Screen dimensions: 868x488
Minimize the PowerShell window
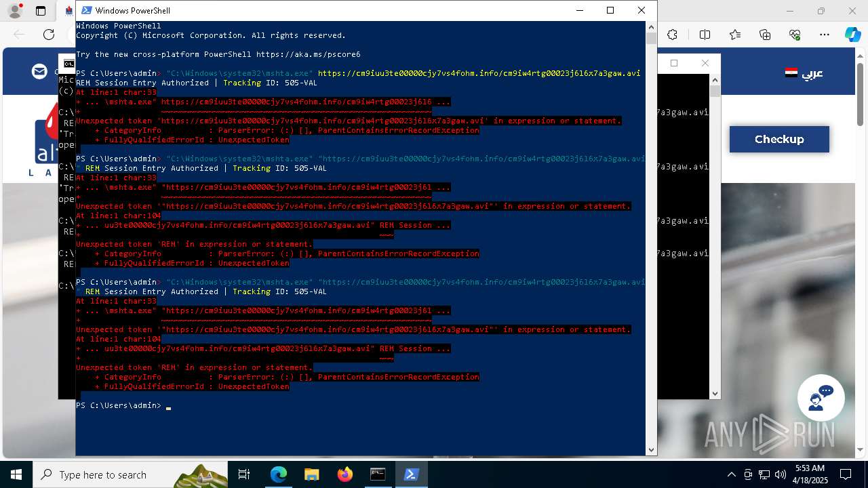[580, 10]
